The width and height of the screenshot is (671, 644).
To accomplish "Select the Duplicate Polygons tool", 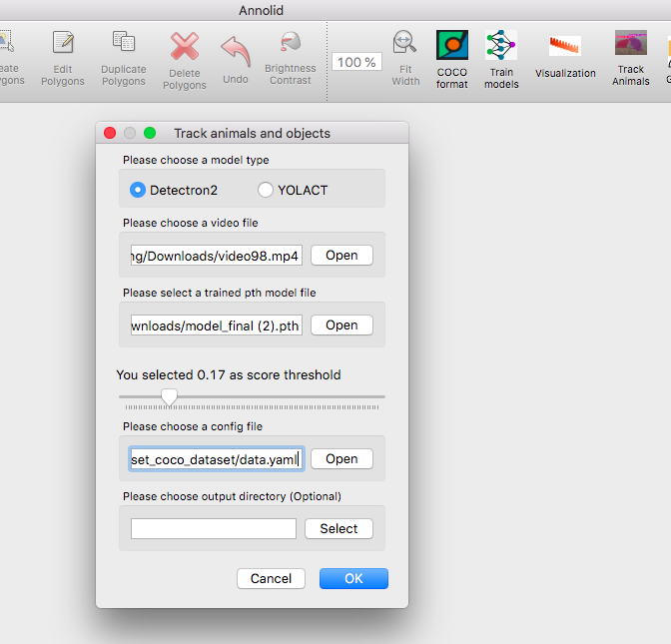I will point(124,59).
